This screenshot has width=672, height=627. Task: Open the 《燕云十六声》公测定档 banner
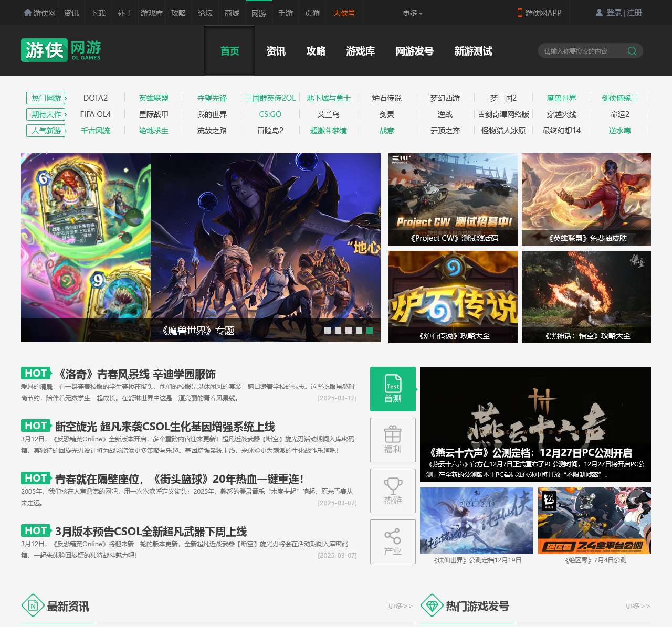pos(535,424)
